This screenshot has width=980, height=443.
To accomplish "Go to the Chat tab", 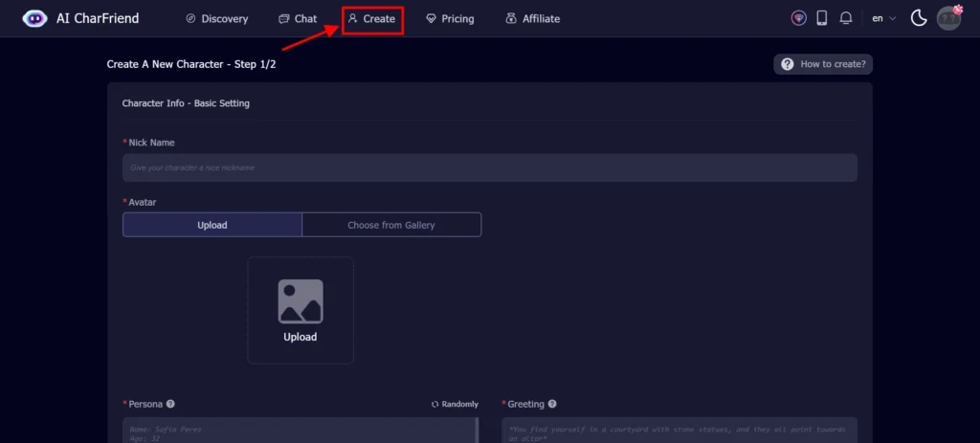I will tap(298, 18).
